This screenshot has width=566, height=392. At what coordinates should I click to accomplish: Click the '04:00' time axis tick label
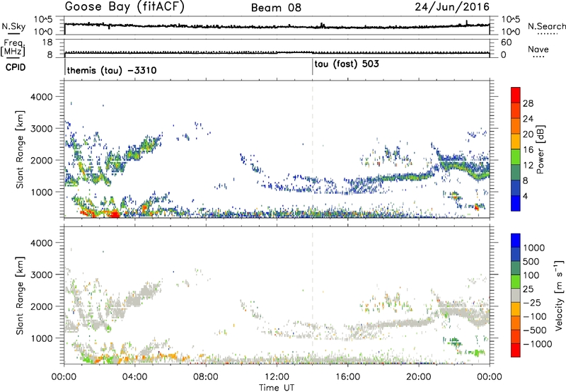134,377
